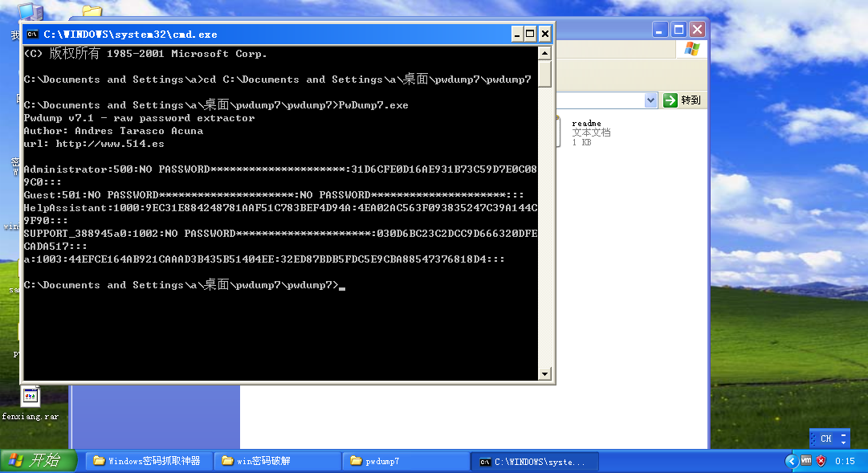The width and height of the screenshot is (868, 473).
Task: Open the cmd window system menu icon
Action: [x=33, y=35]
